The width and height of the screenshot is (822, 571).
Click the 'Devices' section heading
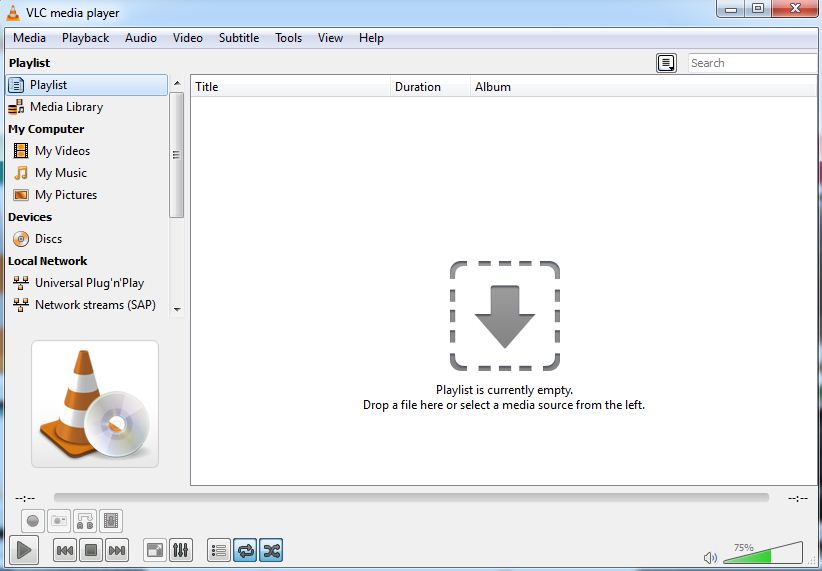(x=30, y=217)
